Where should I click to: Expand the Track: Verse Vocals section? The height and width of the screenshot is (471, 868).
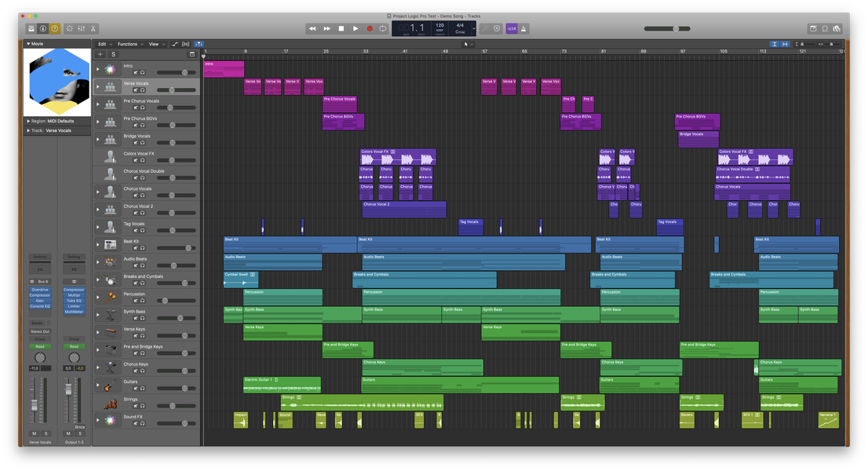(x=28, y=130)
